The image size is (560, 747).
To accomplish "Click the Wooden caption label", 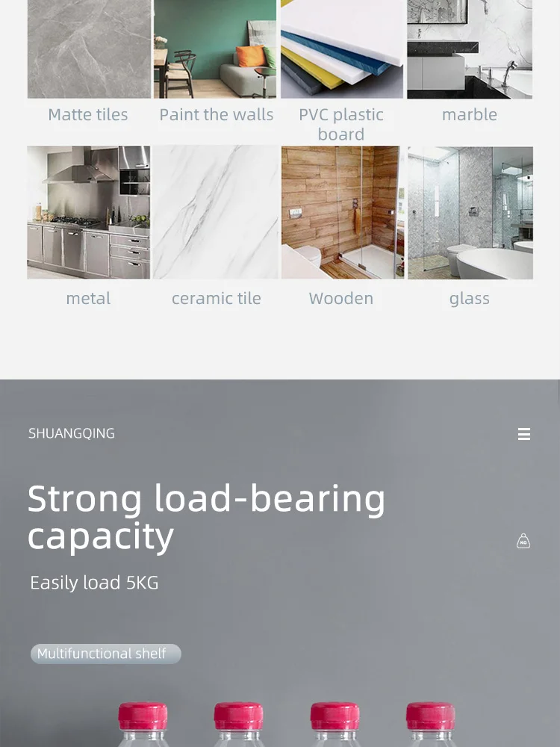I will click(341, 299).
